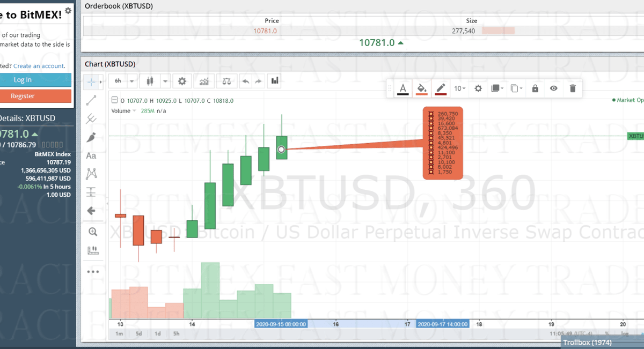Viewport: 644px width, 349px height.
Task: Open the font size 10 dropdown
Action: tap(460, 88)
